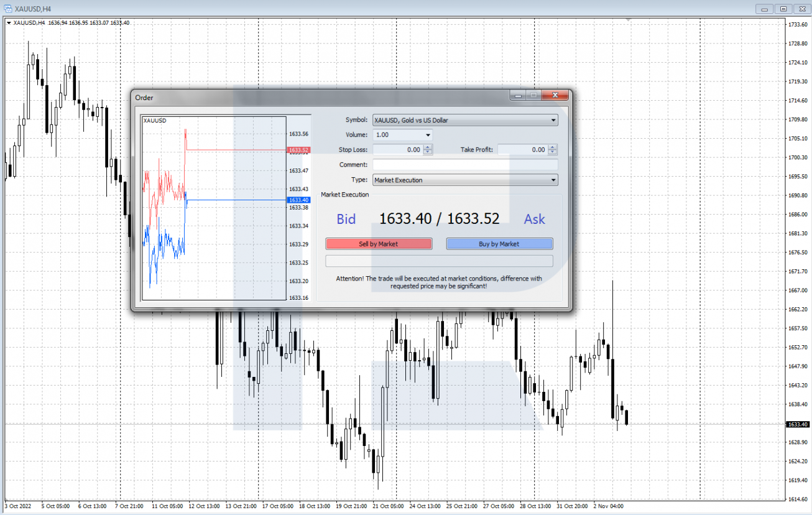Click the purple Ask label
The image size is (812, 515).
[534, 218]
